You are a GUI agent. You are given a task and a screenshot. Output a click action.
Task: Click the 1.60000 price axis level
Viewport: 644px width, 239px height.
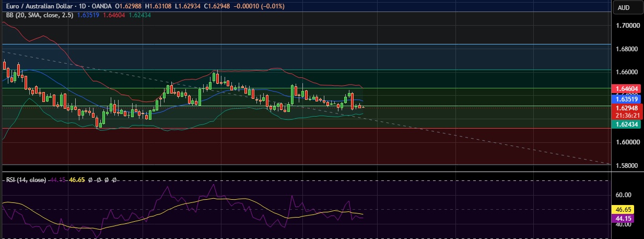pyautogui.click(x=628, y=142)
